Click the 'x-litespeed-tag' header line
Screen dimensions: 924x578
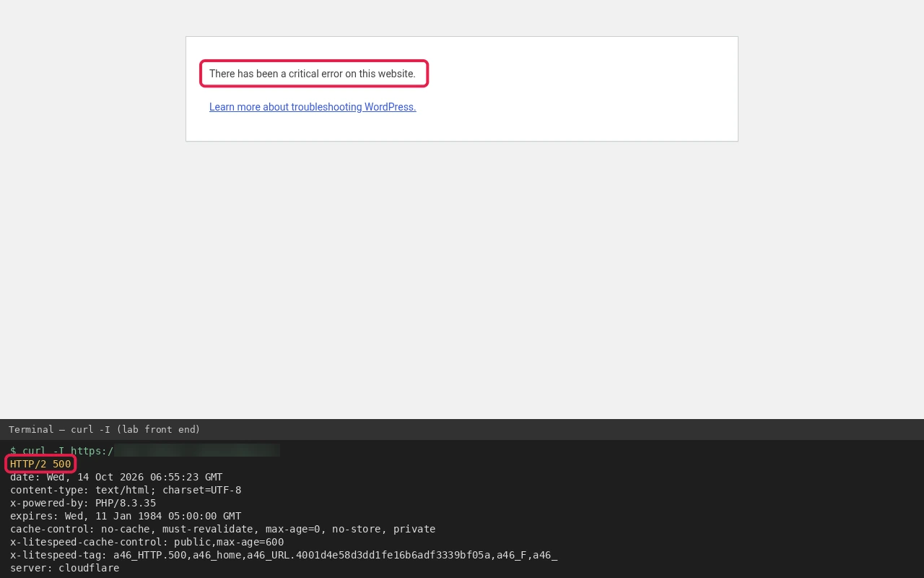pyautogui.click(x=284, y=555)
